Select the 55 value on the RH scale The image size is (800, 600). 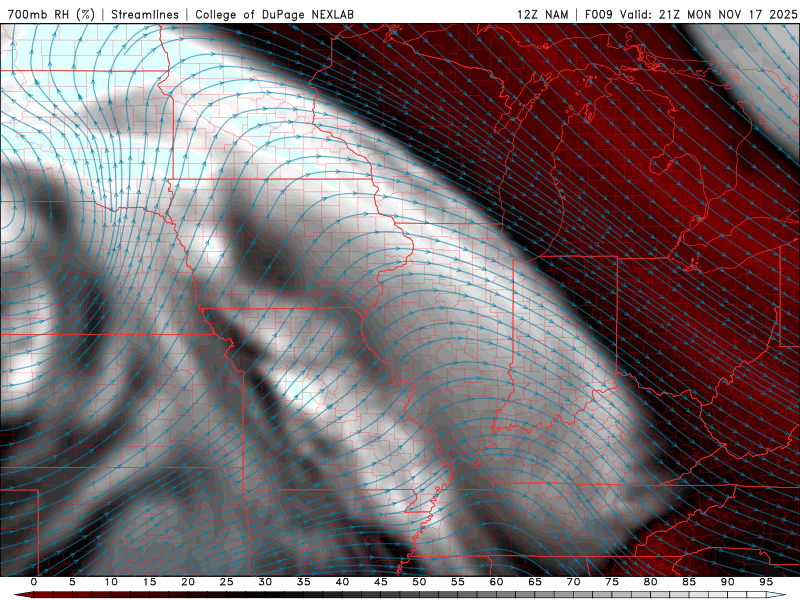(458, 582)
